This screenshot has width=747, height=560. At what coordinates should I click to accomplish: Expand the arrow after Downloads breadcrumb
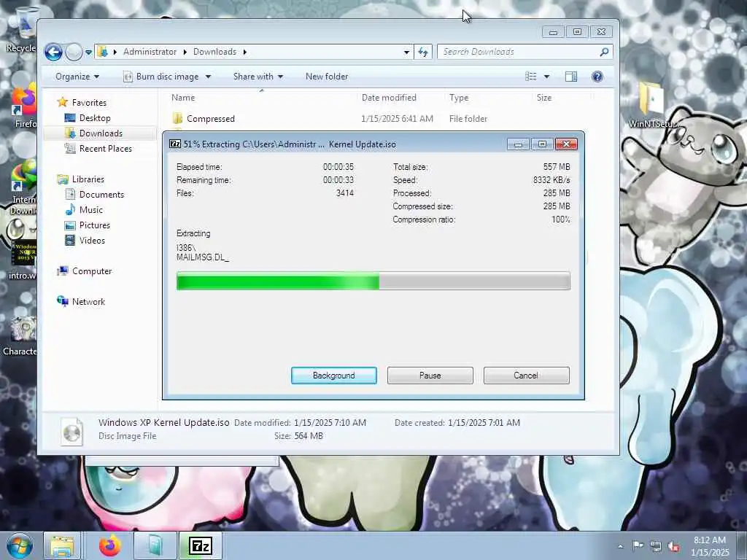pyautogui.click(x=245, y=52)
